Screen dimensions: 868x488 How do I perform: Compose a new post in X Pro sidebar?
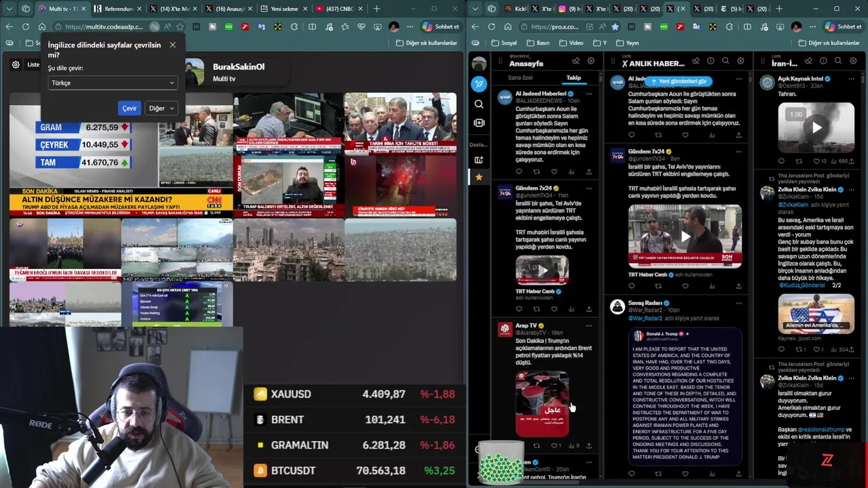(x=479, y=84)
